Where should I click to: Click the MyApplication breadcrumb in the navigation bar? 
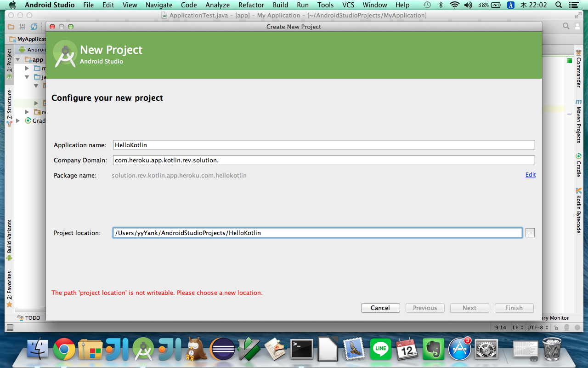[x=28, y=39]
